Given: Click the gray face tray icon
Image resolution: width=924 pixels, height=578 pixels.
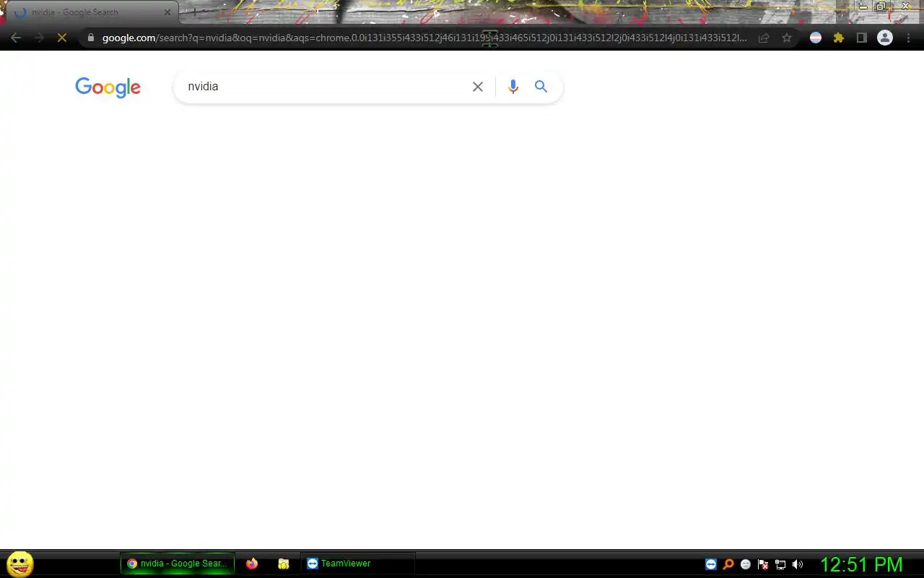Looking at the screenshot, I should coord(746,564).
